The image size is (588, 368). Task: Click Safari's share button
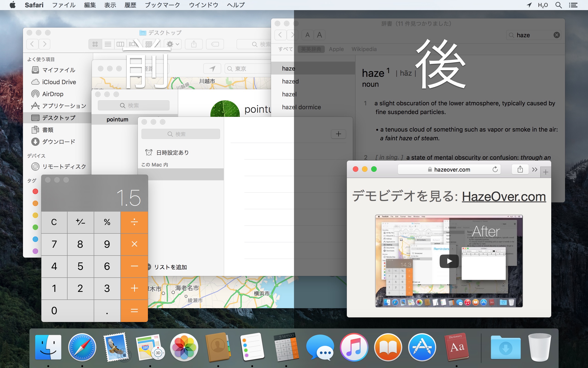pyautogui.click(x=520, y=169)
